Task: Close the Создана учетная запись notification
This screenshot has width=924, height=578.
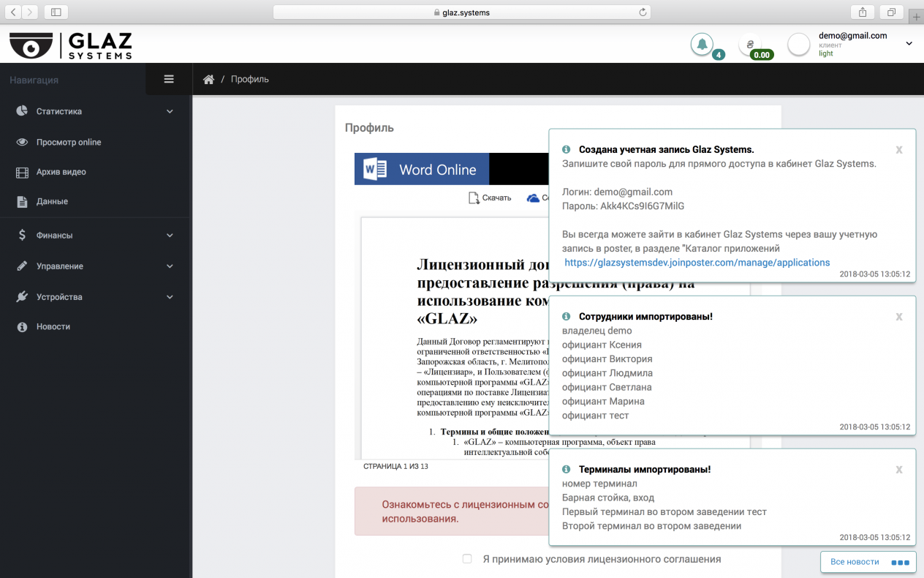Action: tap(899, 149)
